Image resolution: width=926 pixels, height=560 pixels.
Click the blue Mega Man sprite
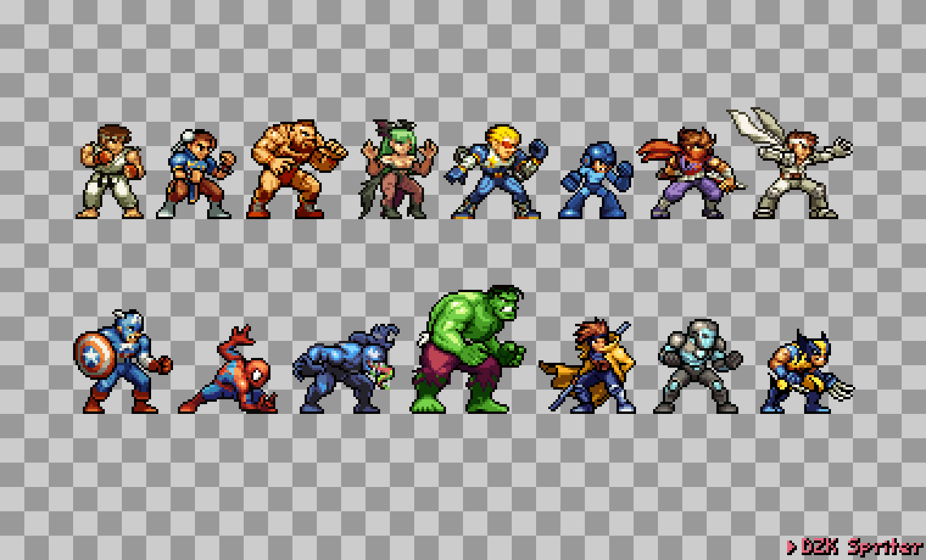[x=596, y=181]
